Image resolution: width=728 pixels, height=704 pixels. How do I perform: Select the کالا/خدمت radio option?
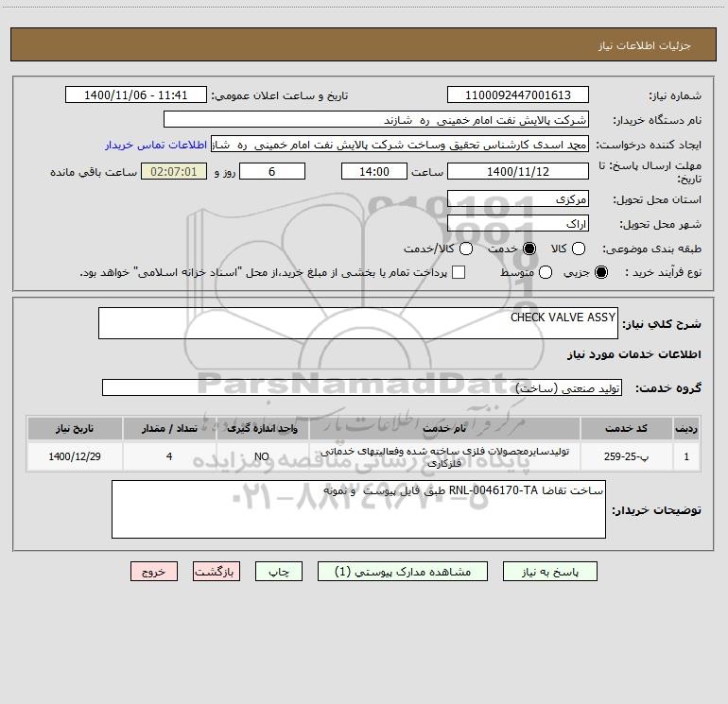(466, 249)
